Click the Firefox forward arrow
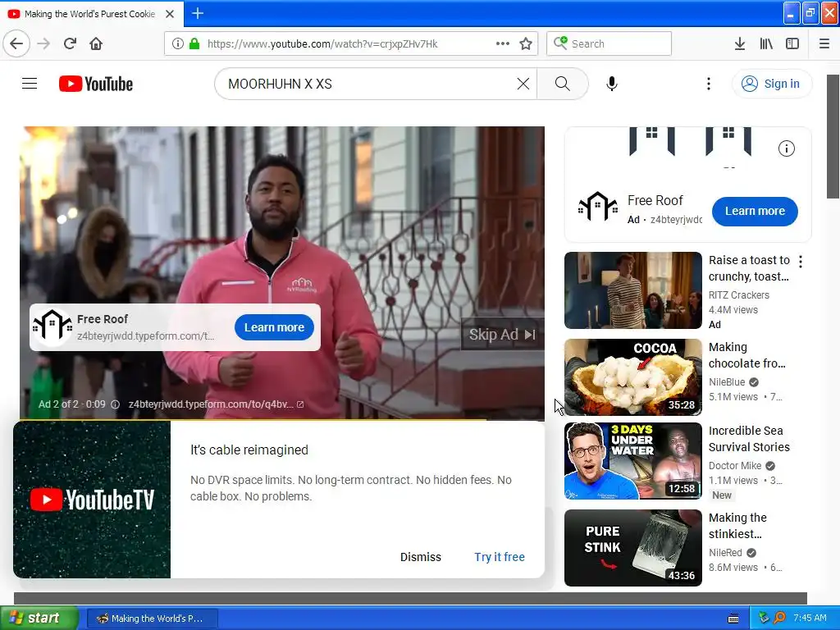Viewport: 840px width, 630px height. pos(44,43)
